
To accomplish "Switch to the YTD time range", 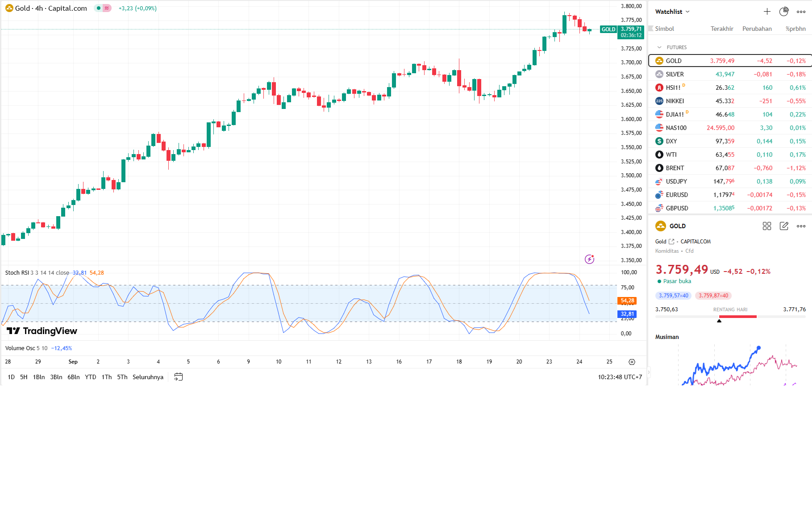I will pyautogui.click(x=91, y=377).
